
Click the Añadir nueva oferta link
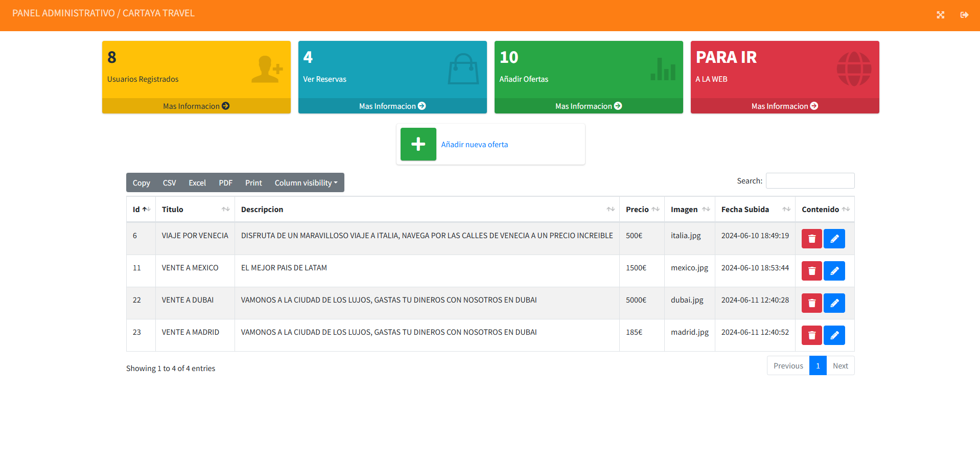point(475,145)
